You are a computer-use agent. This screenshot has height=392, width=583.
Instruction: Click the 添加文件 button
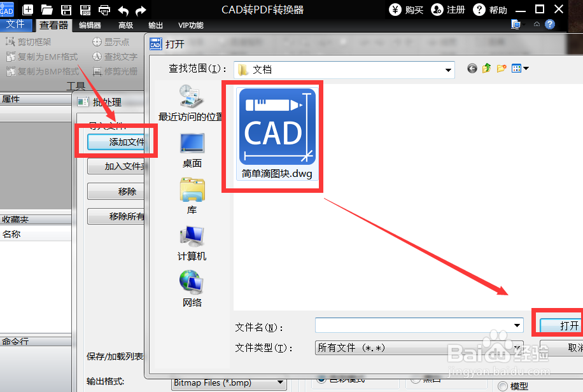[x=117, y=142]
